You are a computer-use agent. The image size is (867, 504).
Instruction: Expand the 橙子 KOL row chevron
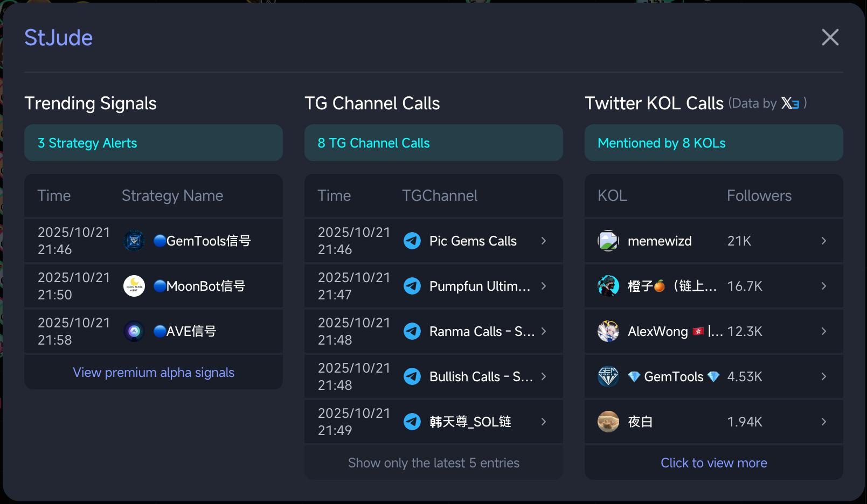[824, 286]
